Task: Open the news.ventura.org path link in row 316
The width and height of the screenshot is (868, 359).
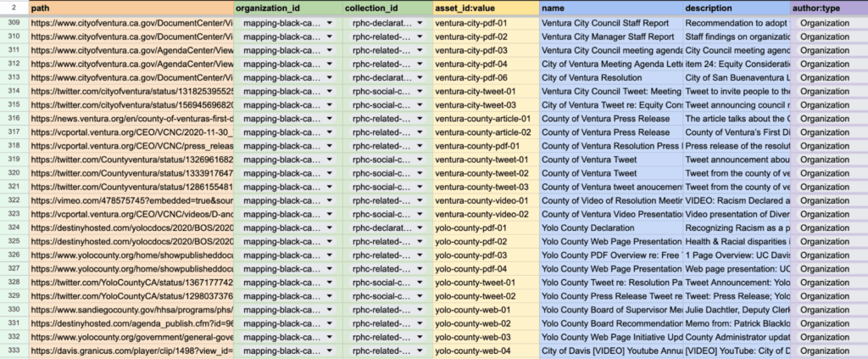Action: pos(131,119)
